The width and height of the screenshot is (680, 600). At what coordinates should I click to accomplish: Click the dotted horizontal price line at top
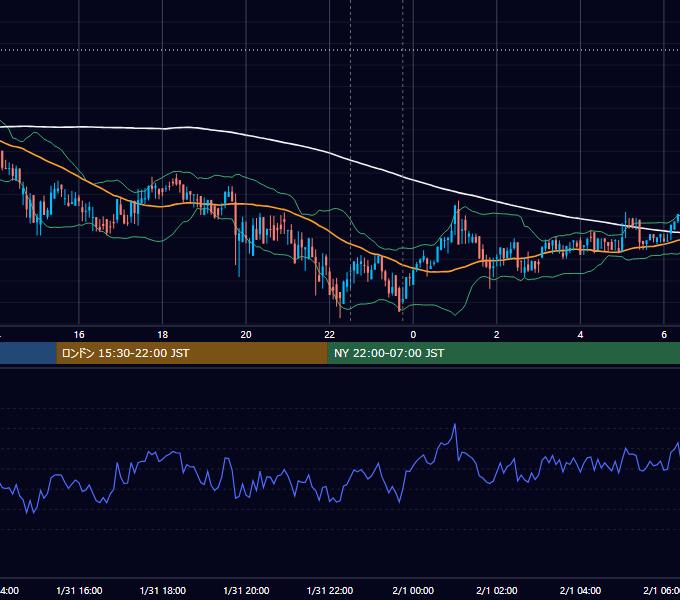[x=340, y=50]
